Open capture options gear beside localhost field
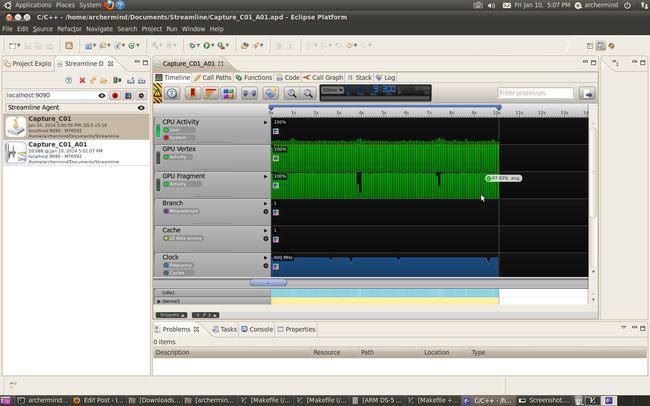Viewport: 650px width, 406px height. (141, 95)
